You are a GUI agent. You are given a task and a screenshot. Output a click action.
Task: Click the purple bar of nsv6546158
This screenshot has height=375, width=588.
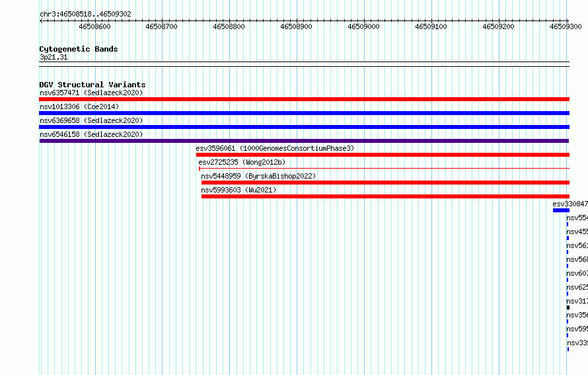(304, 141)
